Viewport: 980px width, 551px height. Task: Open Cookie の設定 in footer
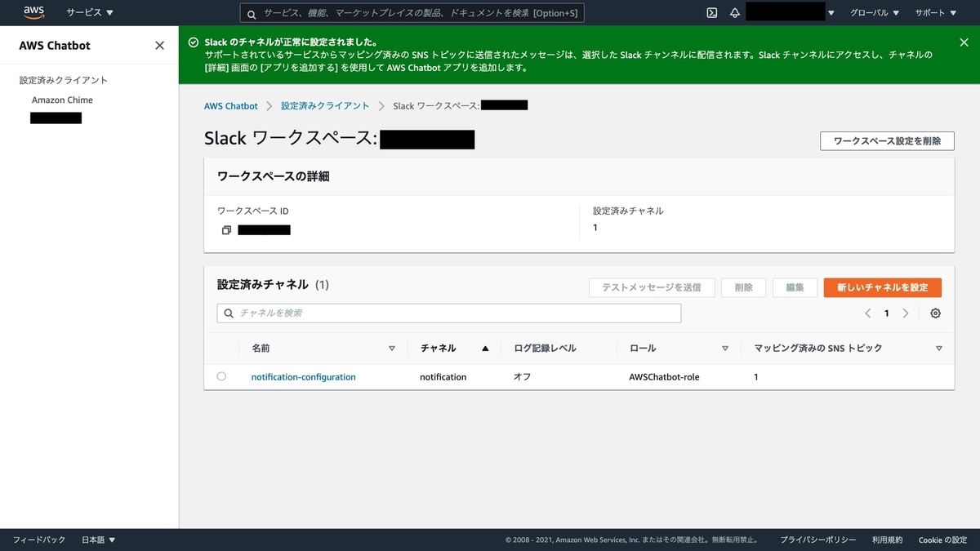[x=942, y=540]
